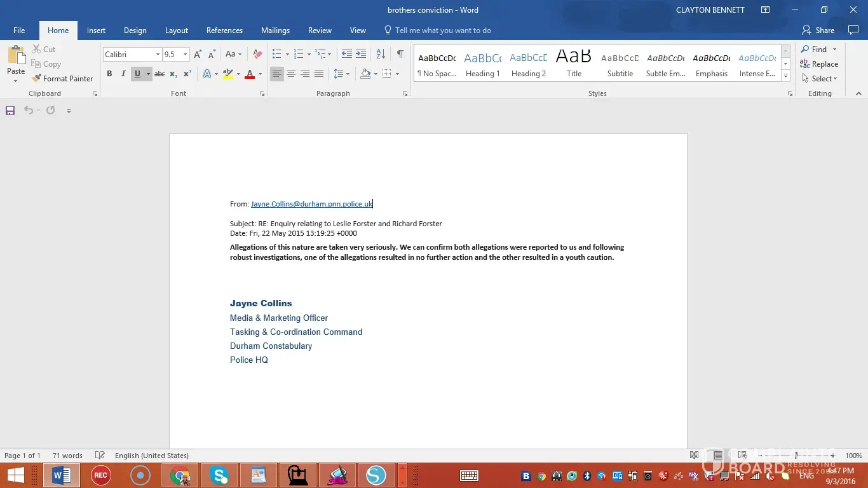Click the Jayne.Collins email hyperlink
Screen dimensions: 868x488
click(x=311, y=204)
